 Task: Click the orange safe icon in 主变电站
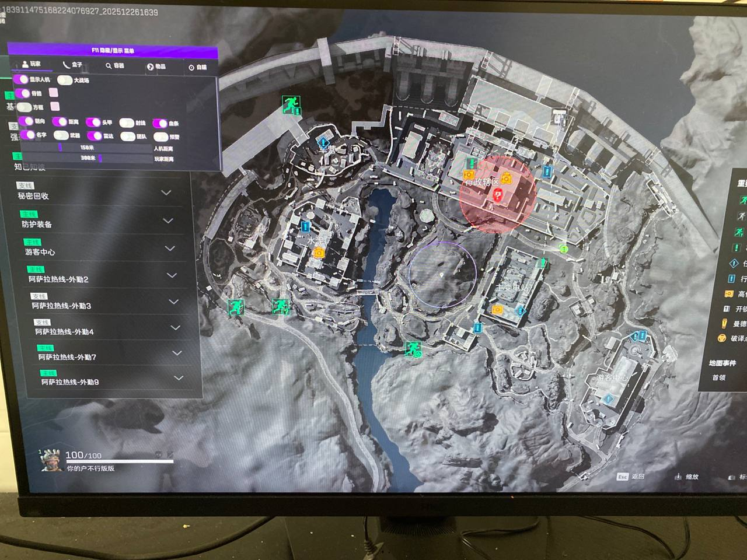click(x=497, y=310)
